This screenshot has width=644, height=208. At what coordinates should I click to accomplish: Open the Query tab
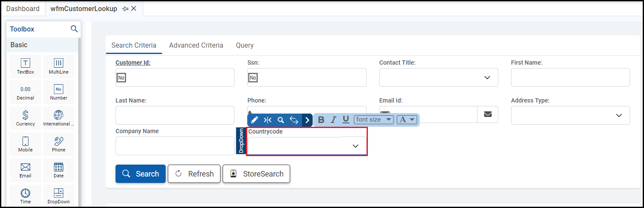245,45
